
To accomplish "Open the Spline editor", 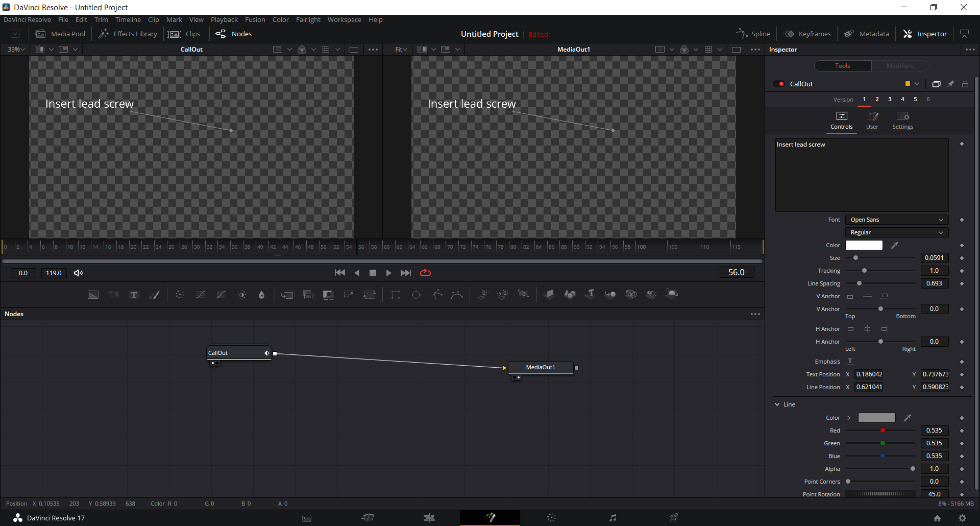I will pos(753,34).
